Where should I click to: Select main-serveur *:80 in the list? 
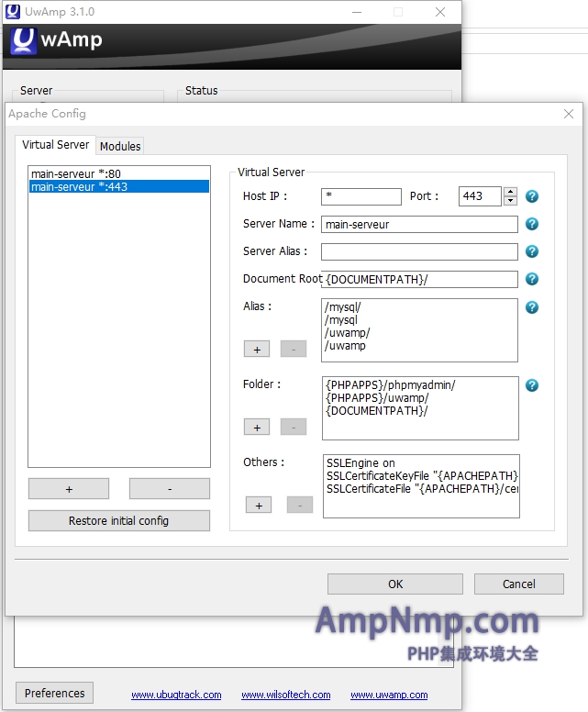(76, 173)
